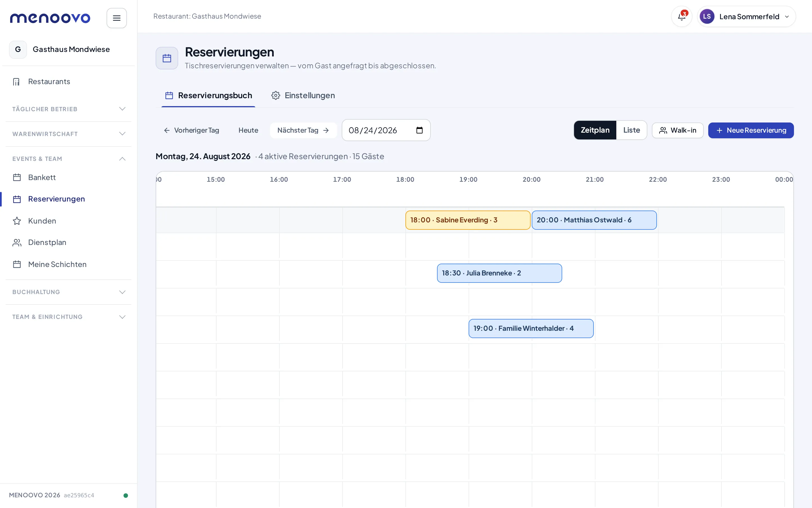Open Julia Brenneke 18:30 reservation
The height and width of the screenshot is (508, 812).
[x=499, y=273]
